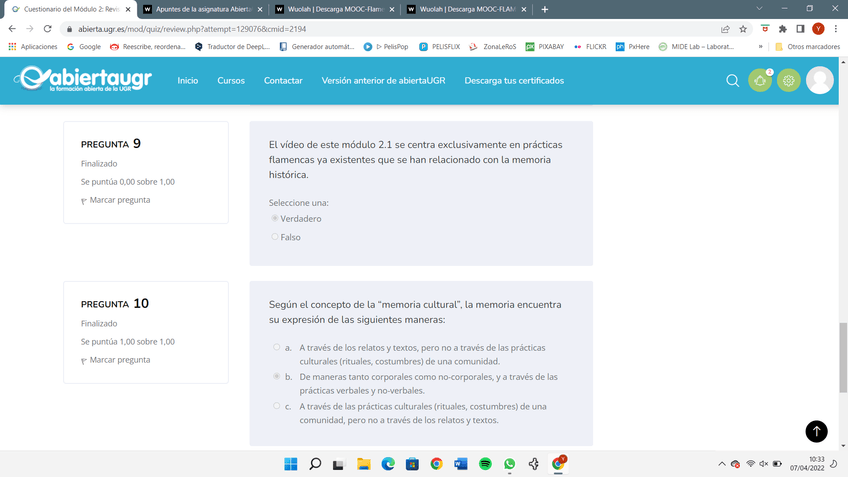Select the Verdadero radio option
Screen dimensions: 848x477
tap(275, 218)
